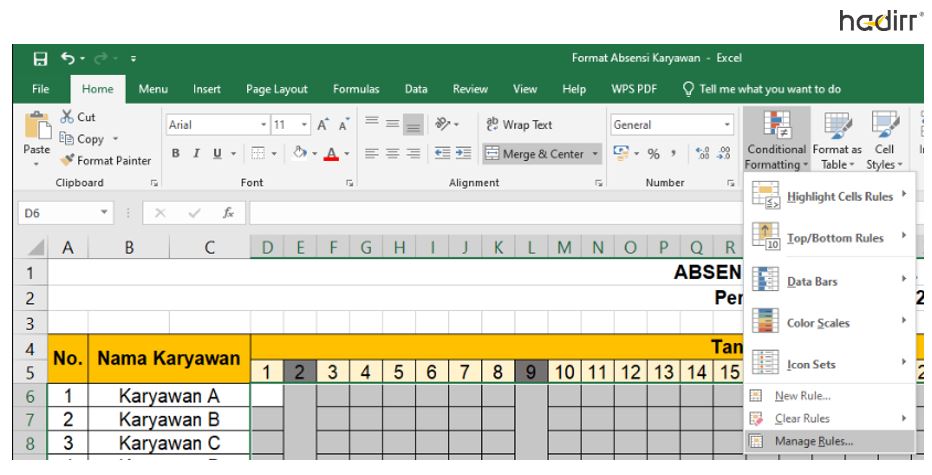Image resolution: width=932 pixels, height=475 pixels.
Task: Switch to the WPS PDF tab
Action: (x=634, y=89)
